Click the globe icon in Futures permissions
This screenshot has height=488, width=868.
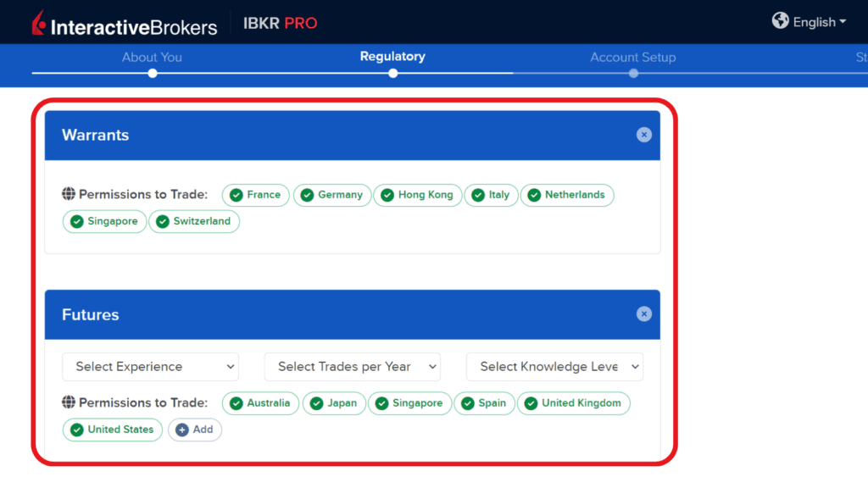coord(69,402)
